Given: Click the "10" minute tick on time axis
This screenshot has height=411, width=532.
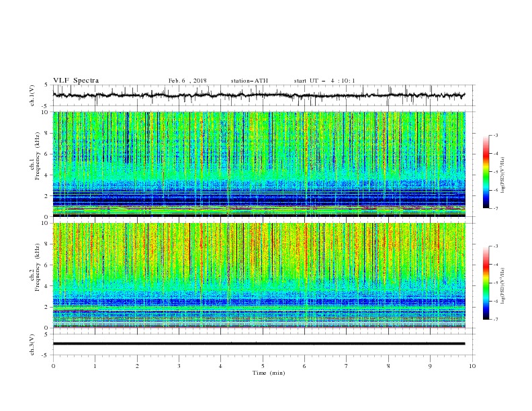Looking at the screenshot, I should click(472, 366).
